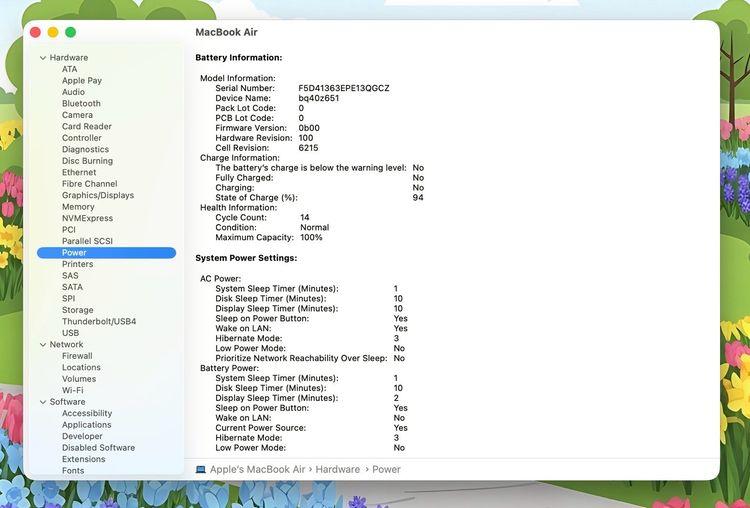Click Apple's MacBook Air in path bar
This screenshot has height=508, width=750.
[257, 470]
